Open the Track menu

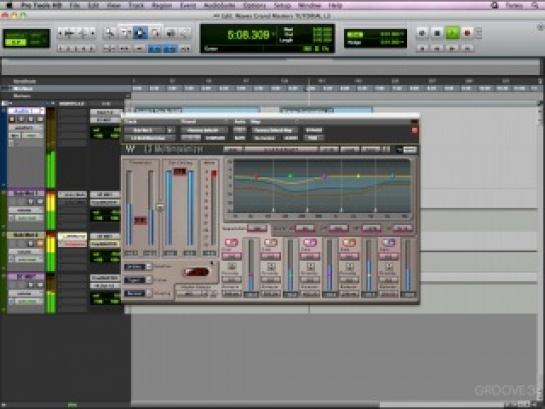pos(136,5)
